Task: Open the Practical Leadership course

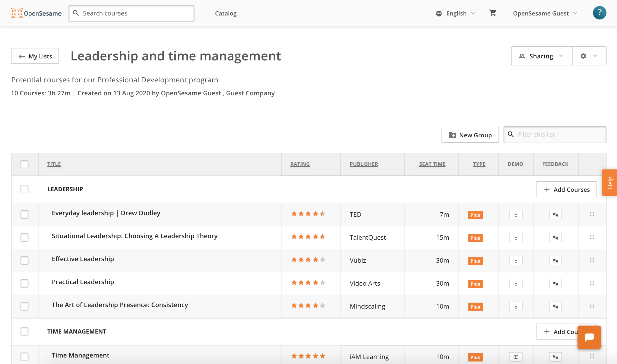Action: click(x=83, y=282)
